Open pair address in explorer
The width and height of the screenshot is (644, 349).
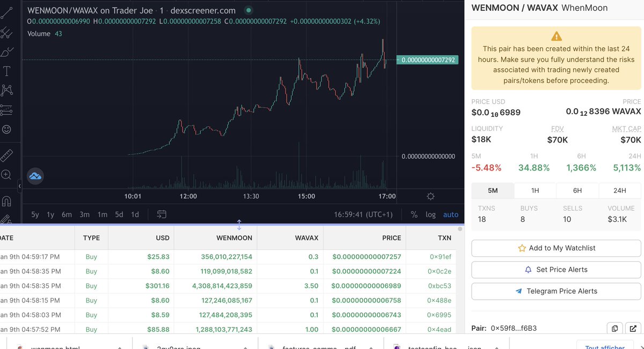(633, 328)
